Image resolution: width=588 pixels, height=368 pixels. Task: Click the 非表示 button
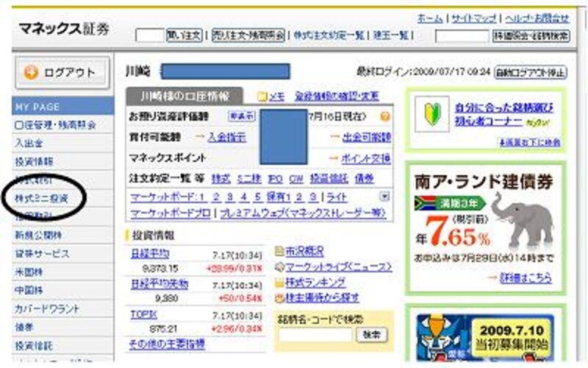click(x=242, y=116)
